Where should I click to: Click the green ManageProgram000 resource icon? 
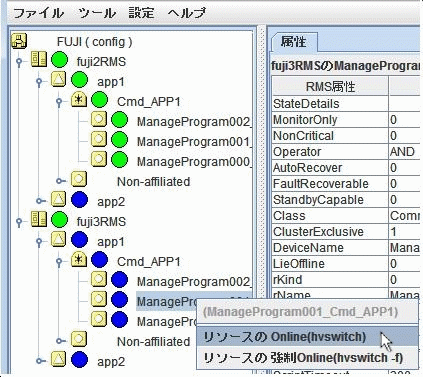point(99,159)
